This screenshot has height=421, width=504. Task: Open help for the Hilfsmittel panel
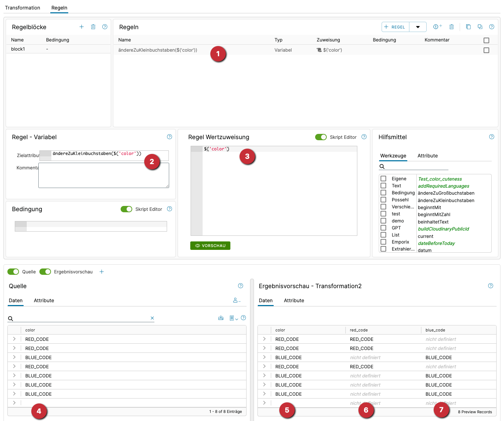point(492,137)
